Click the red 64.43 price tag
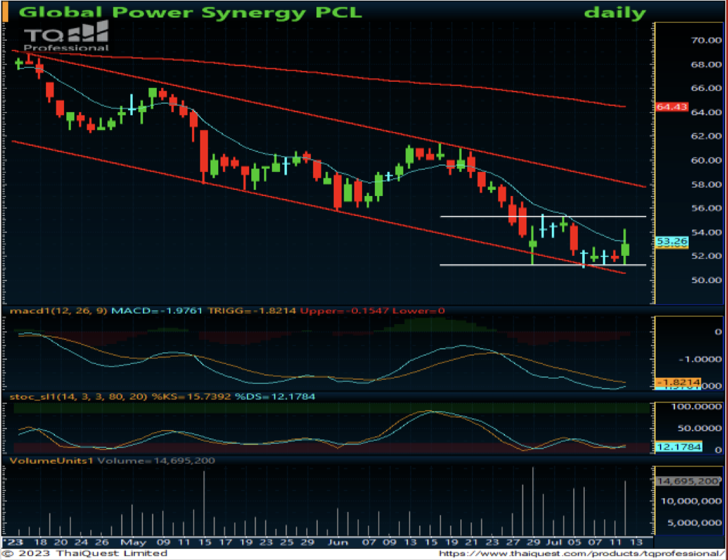728x560 pixels. pos(672,107)
